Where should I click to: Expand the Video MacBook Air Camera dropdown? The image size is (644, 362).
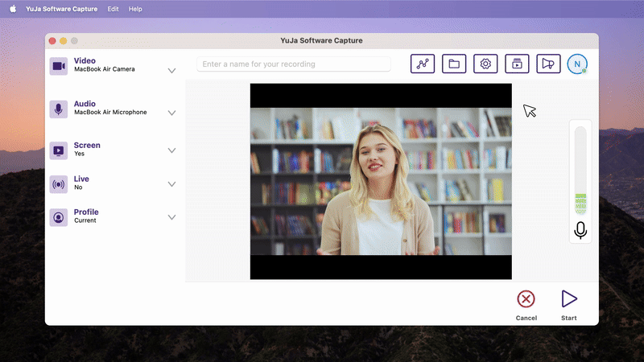pos(171,71)
